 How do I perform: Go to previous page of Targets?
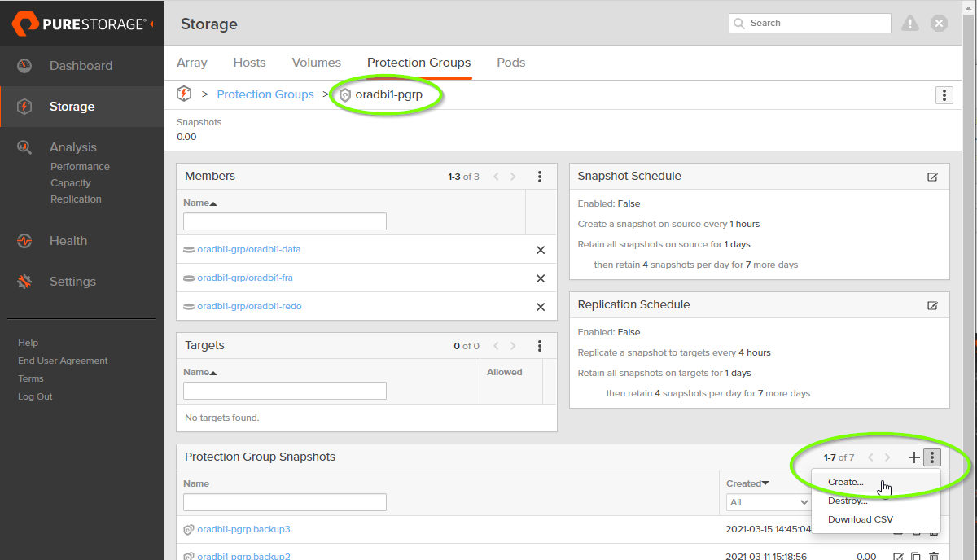click(496, 346)
